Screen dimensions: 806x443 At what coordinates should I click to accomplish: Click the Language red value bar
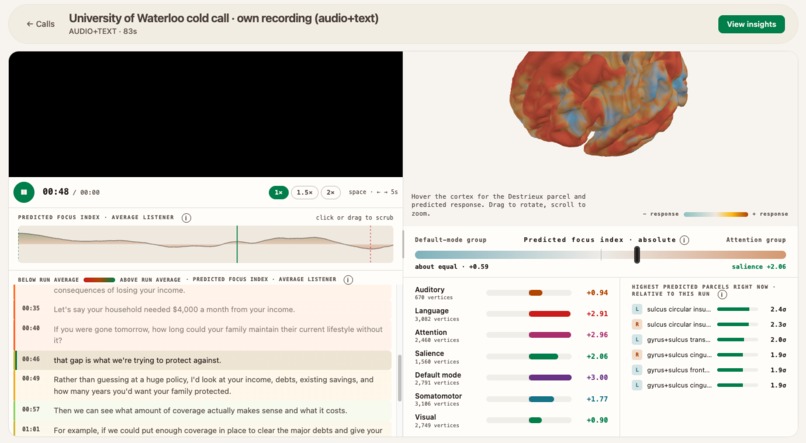click(549, 314)
